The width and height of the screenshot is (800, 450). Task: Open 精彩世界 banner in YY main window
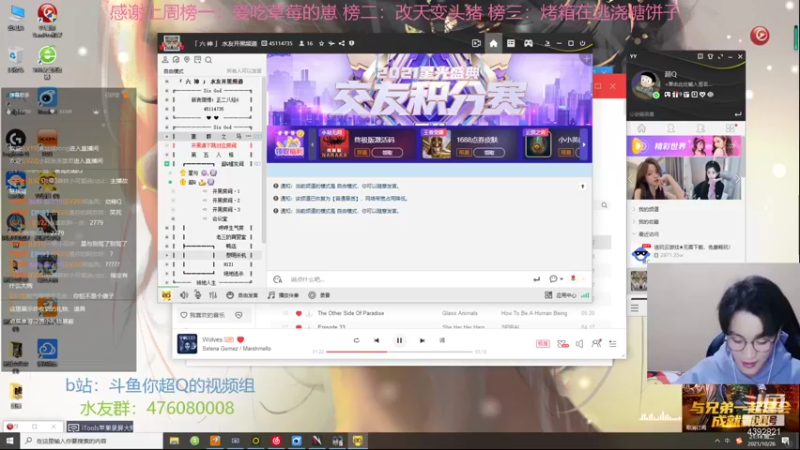click(684, 146)
